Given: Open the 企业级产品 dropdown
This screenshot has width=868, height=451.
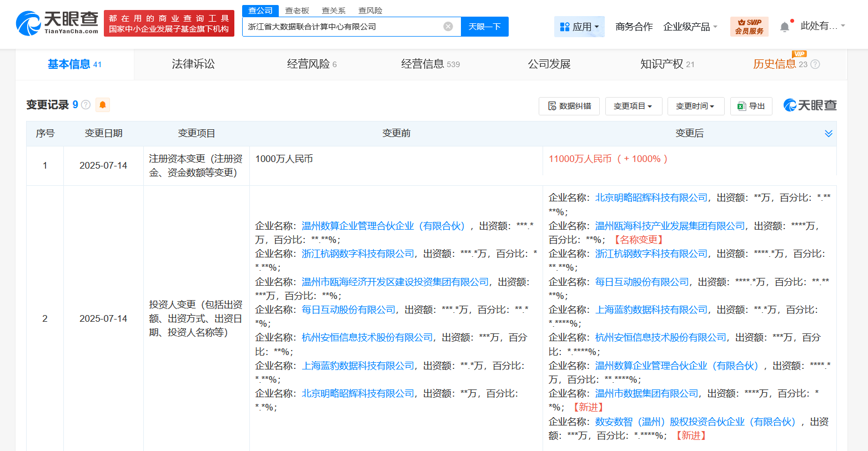Looking at the screenshot, I should tap(690, 27).
